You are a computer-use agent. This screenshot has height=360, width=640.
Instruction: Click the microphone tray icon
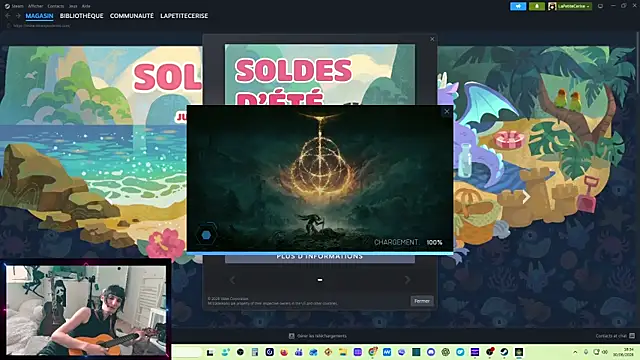pos(586,352)
